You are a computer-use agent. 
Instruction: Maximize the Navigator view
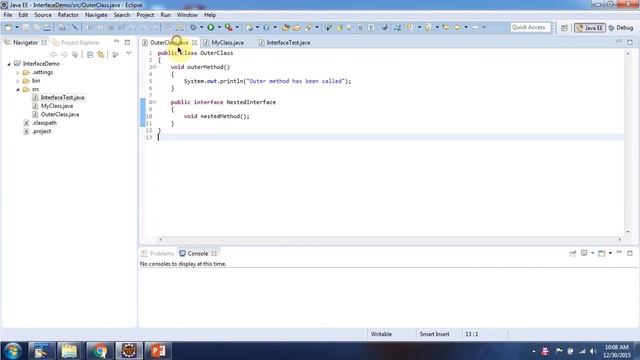tap(127, 42)
